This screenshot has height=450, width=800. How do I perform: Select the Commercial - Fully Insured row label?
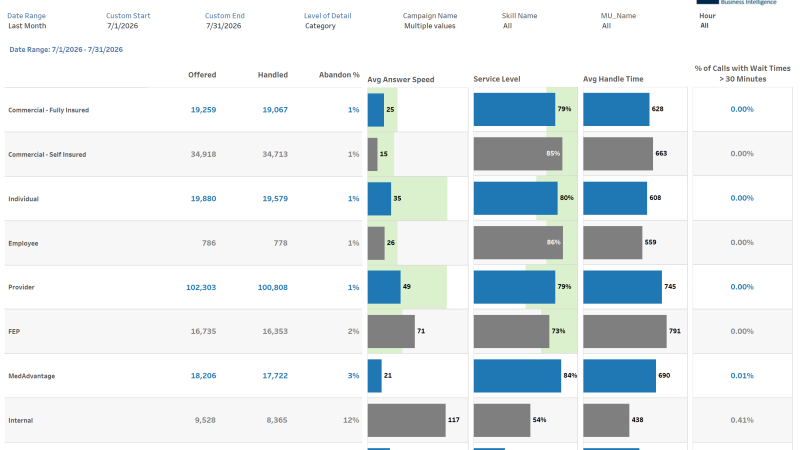click(48, 110)
